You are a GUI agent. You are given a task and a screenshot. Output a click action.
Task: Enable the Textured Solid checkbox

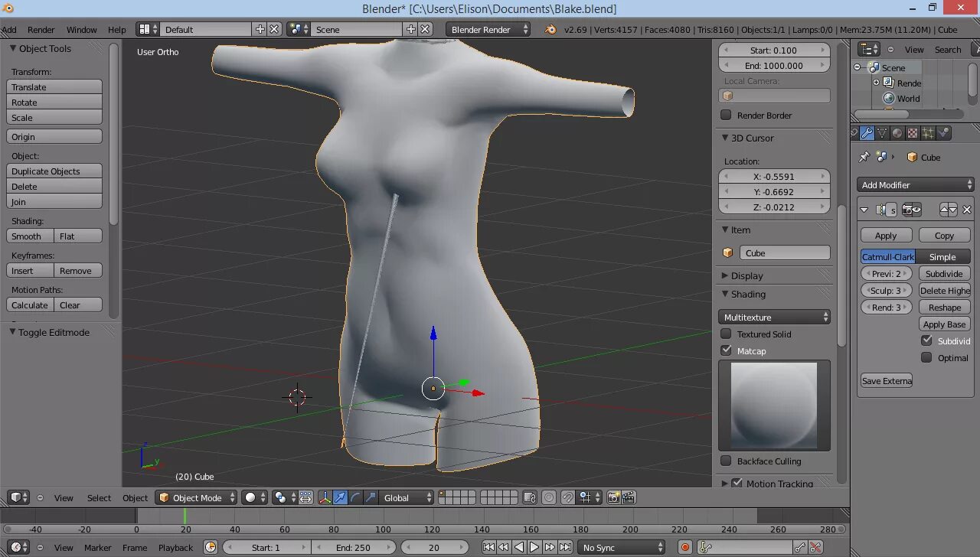[x=727, y=334]
